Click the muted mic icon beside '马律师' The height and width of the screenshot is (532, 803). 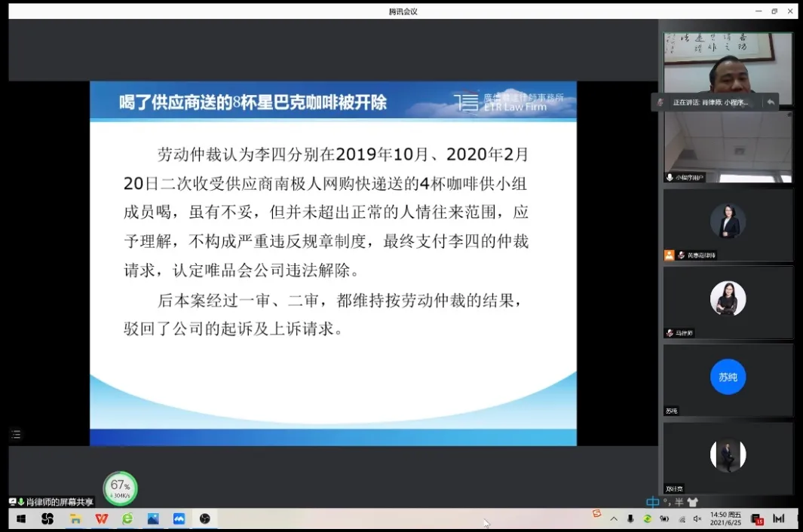pos(670,333)
